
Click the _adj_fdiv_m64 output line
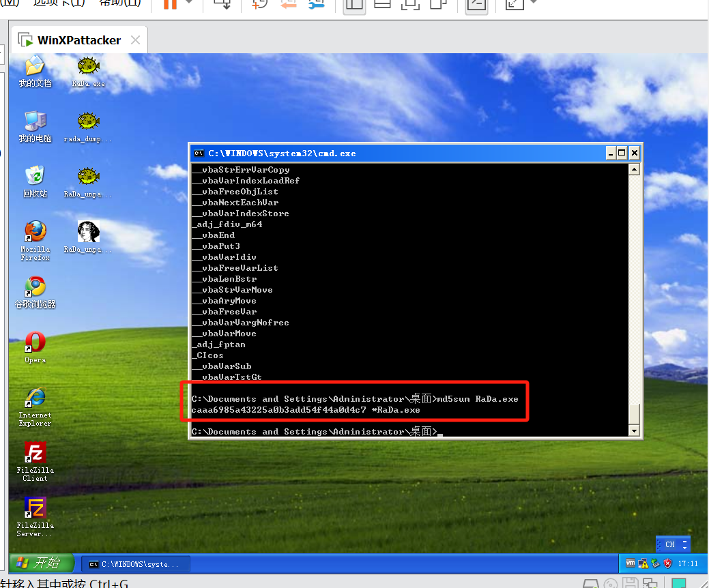(227, 224)
